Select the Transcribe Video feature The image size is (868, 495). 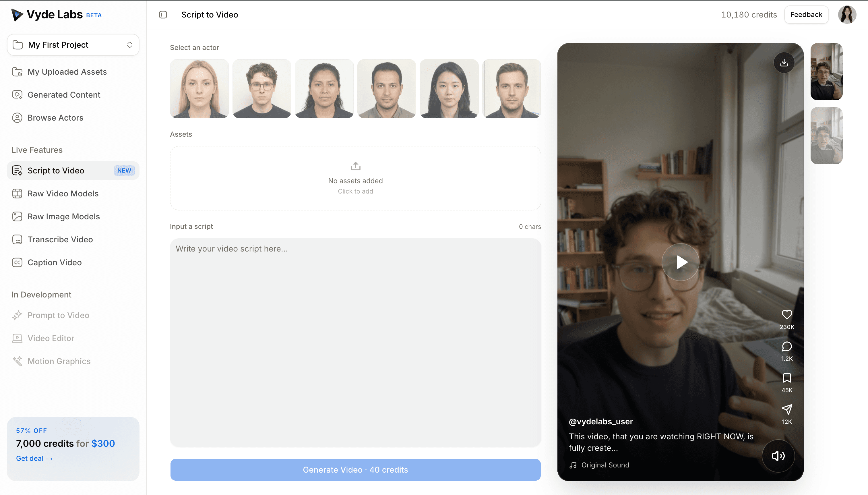60,239
